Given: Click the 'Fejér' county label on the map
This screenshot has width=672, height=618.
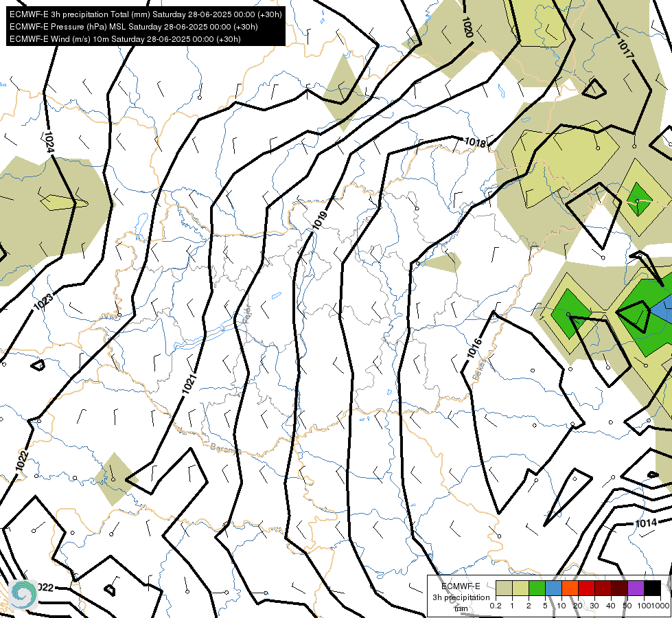Looking at the screenshot, I should (248, 314).
